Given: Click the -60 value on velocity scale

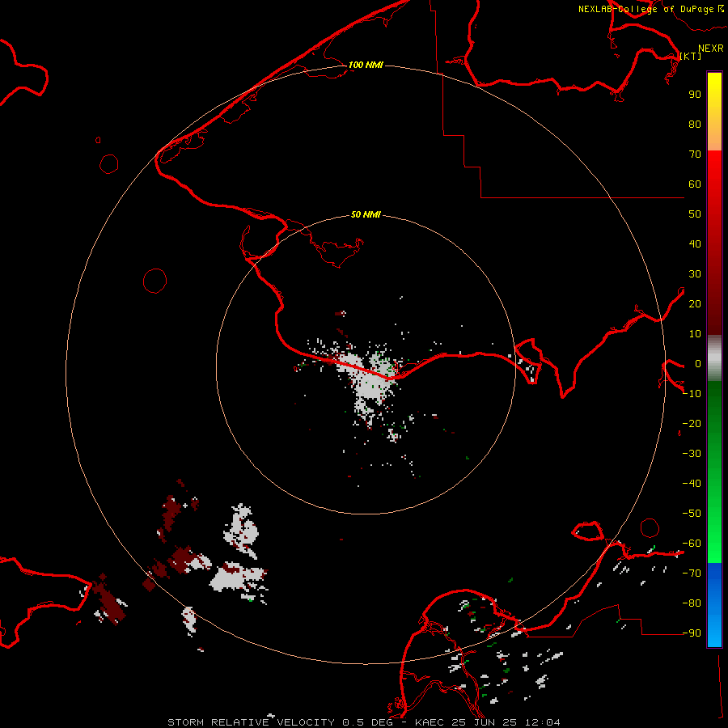Looking at the screenshot, I should click(692, 544).
